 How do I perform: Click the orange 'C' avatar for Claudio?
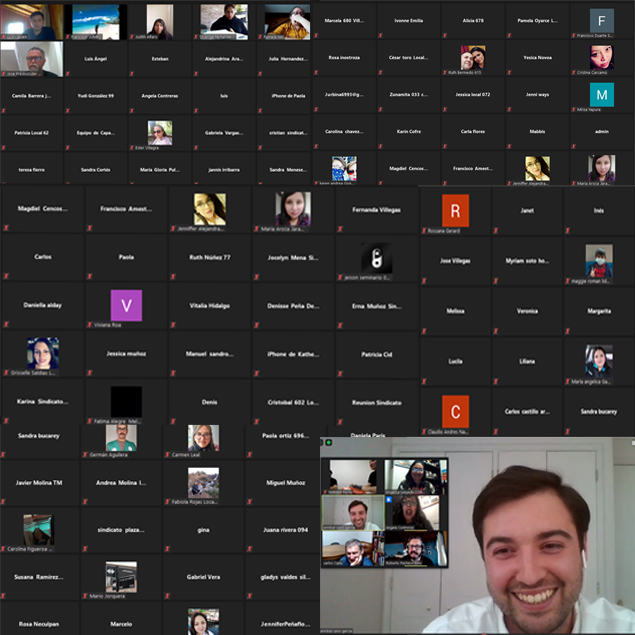coord(455,411)
